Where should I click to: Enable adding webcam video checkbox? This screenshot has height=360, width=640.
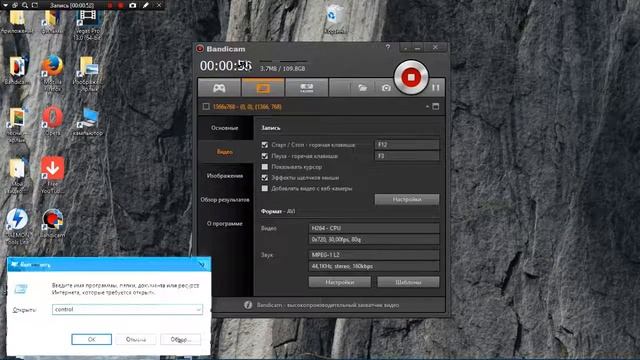click(x=265, y=188)
